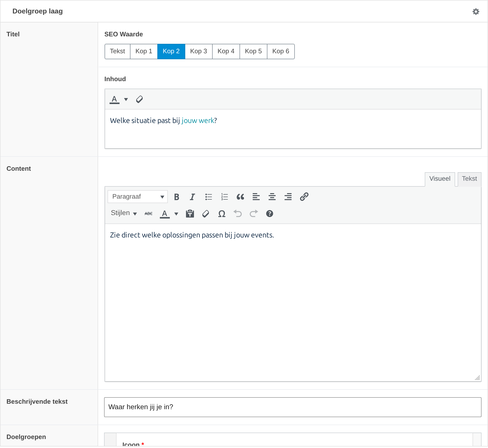Insert special character with omega icon
Screen dimensions: 488x448
point(222,214)
